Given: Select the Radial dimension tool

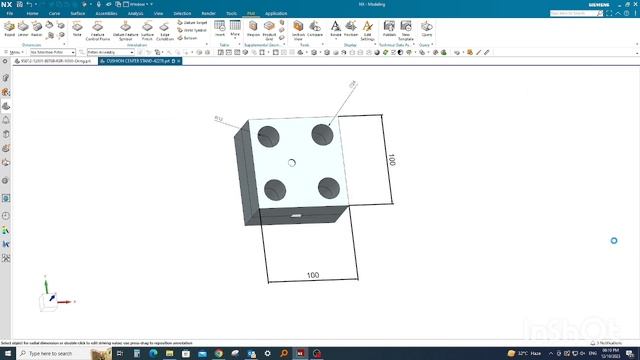Looking at the screenshot, I should pos(37,29).
